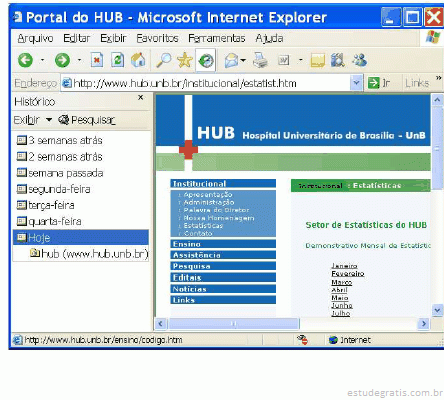Close the Histórico side panel
This screenshot has height=400, width=444.
tap(141, 97)
